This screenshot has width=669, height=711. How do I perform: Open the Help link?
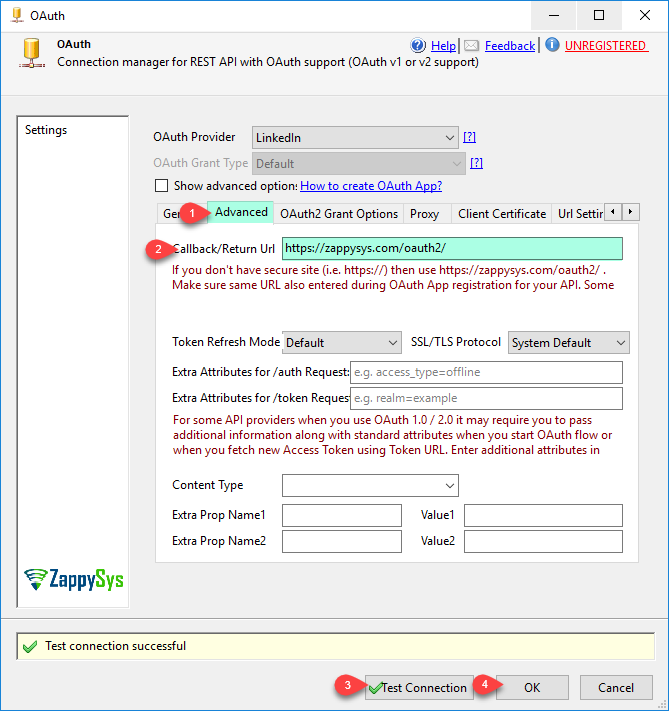pyautogui.click(x=443, y=46)
